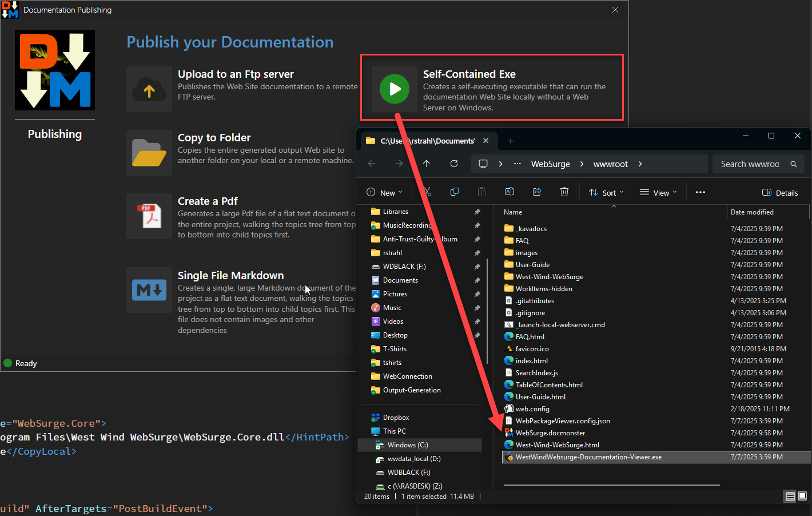Select the index.html file
This screenshot has width=812, height=516.
click(x=531, y=361)
